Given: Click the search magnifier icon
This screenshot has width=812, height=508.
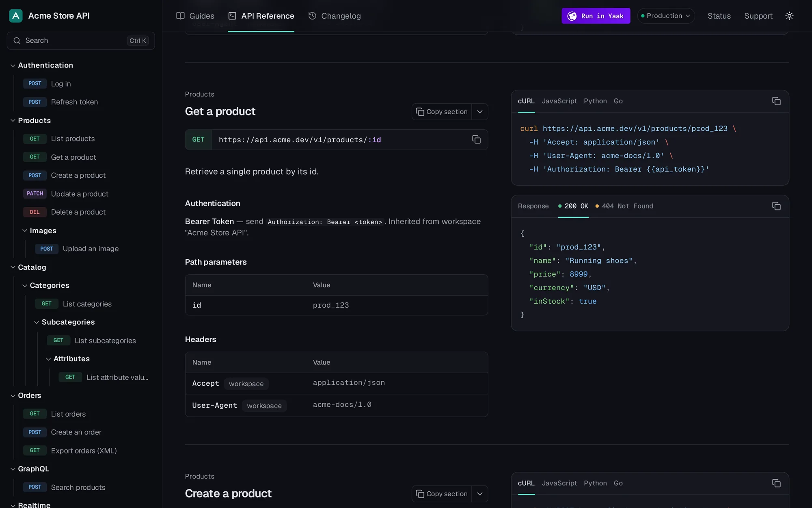Looking at the screenshot, I should click(17, 41).
